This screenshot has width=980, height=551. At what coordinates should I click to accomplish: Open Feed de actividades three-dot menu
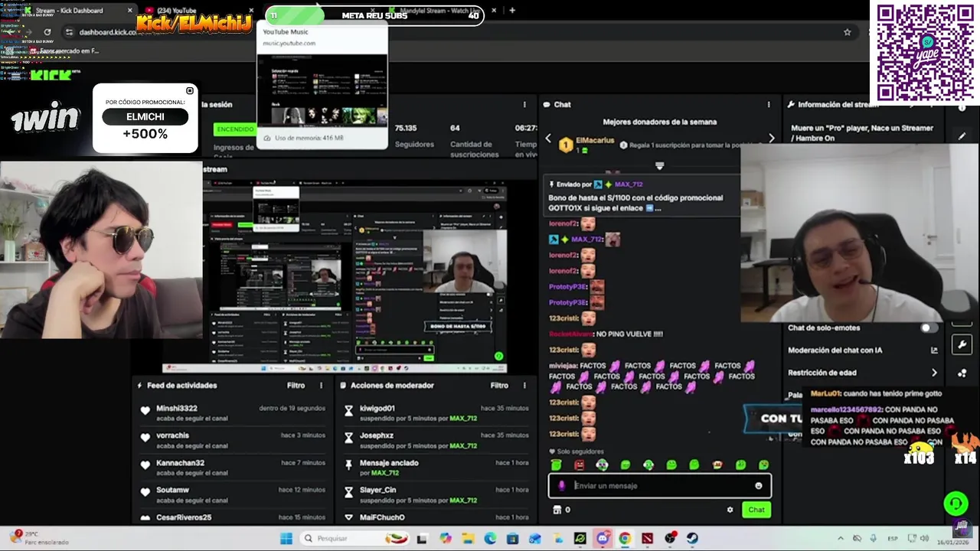tap(321, 386)
